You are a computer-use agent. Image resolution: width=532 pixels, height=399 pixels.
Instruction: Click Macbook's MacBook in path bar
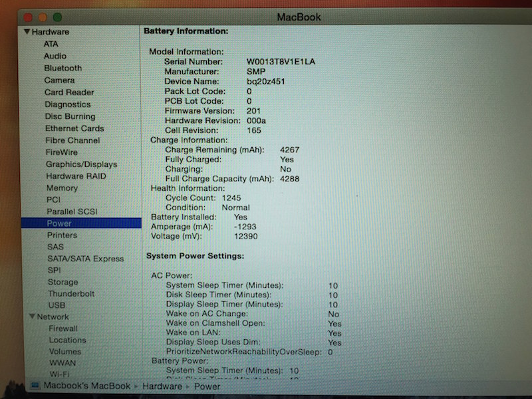click(x=87, y=386)
